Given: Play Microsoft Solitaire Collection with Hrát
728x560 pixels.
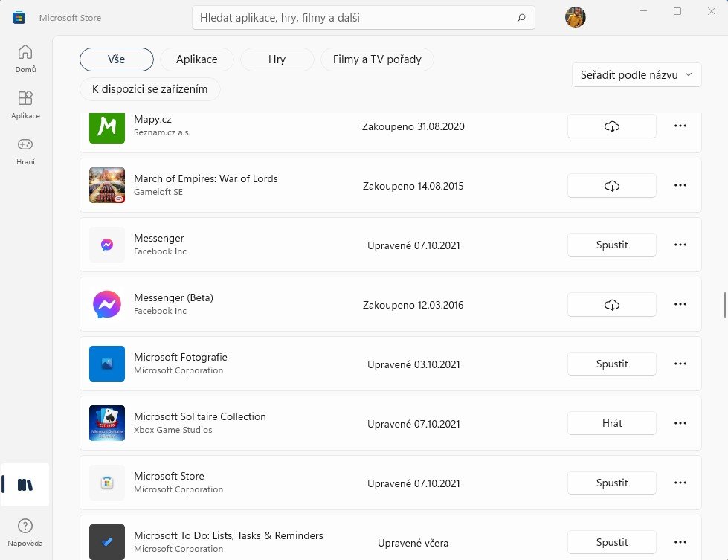Looking at the screenshot, I should 612,423.
